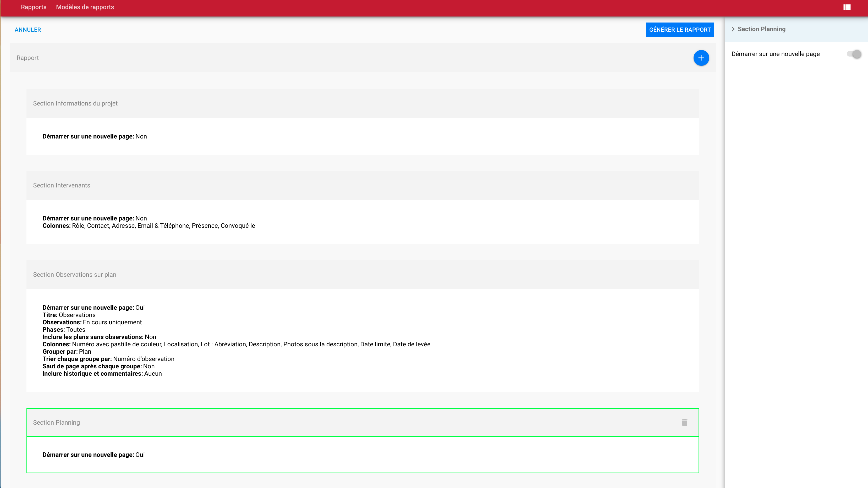Click the Intervenants Colonnes details line

coord(149,226)
